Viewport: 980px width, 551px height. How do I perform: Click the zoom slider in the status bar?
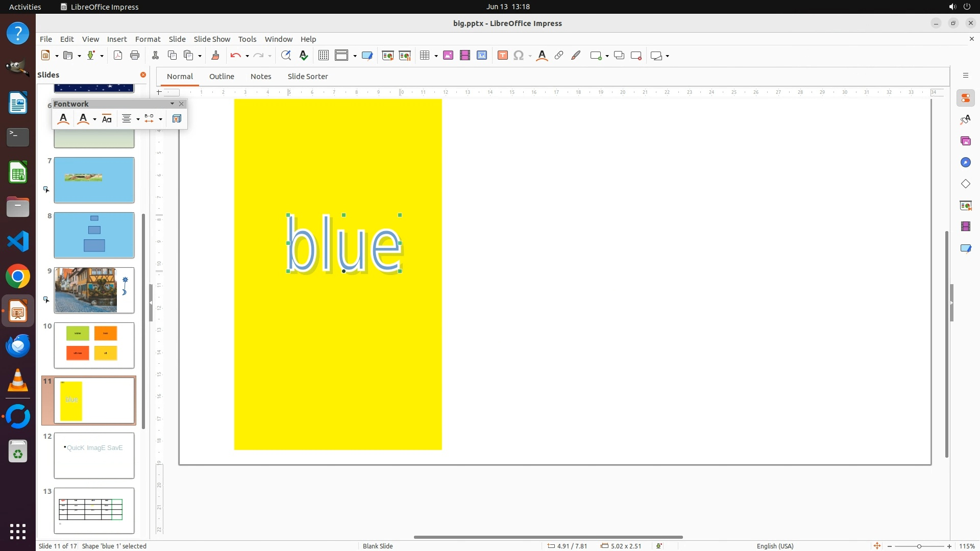(919, 546)
